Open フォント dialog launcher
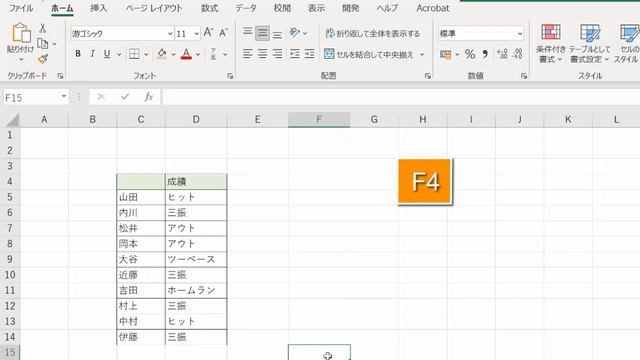The height and width of the screenshot is (360, 640). [230, 76]
